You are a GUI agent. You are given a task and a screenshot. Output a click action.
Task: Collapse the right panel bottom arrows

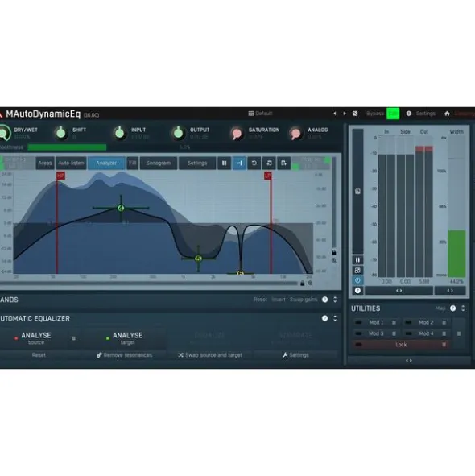coord(409,361)
